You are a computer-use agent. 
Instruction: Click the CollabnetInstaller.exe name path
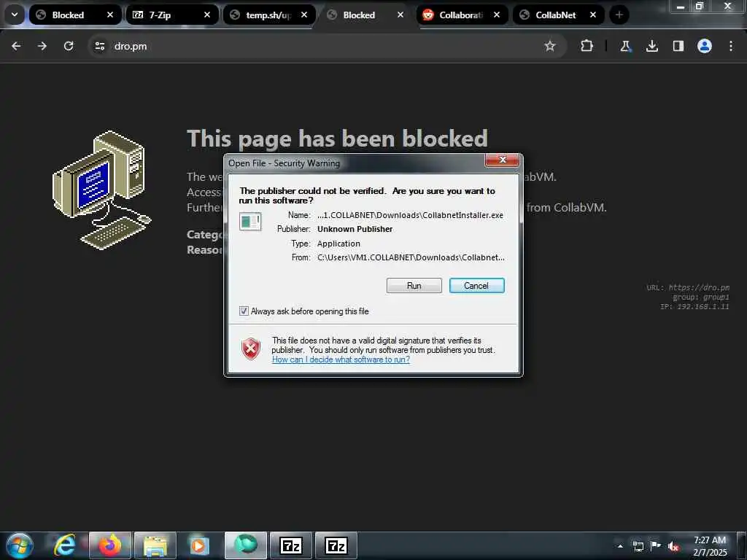pyautogui.click(x=410, y=215)
